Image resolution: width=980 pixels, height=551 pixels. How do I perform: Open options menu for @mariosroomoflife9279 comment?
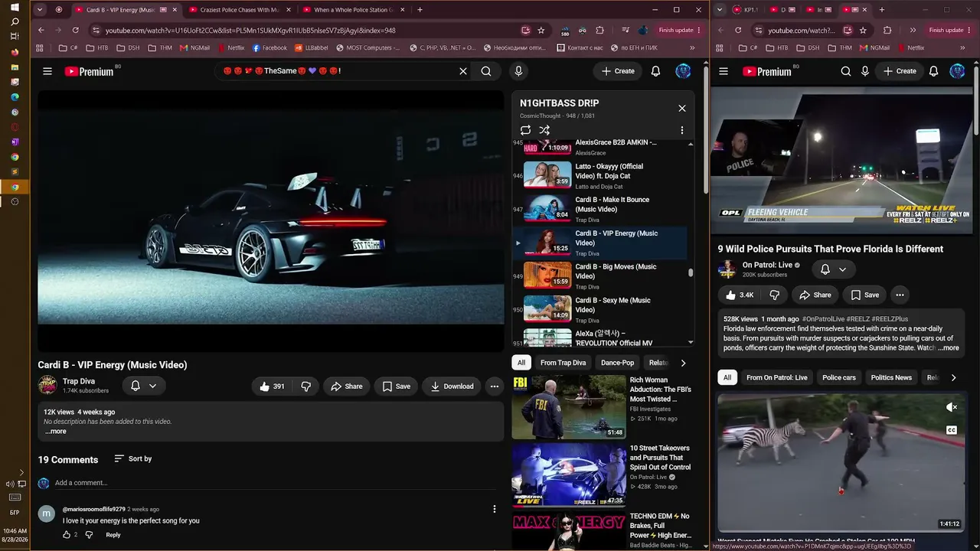[x=495, y=509]
